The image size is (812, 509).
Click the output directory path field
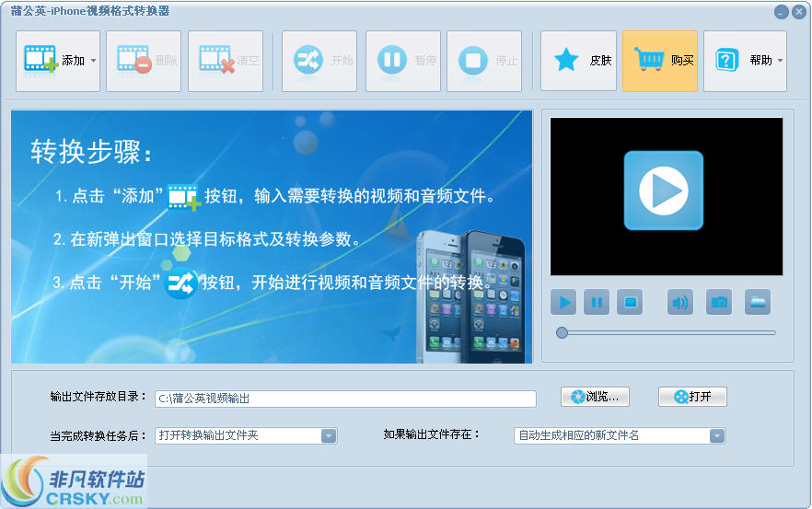tap(345, 399)
